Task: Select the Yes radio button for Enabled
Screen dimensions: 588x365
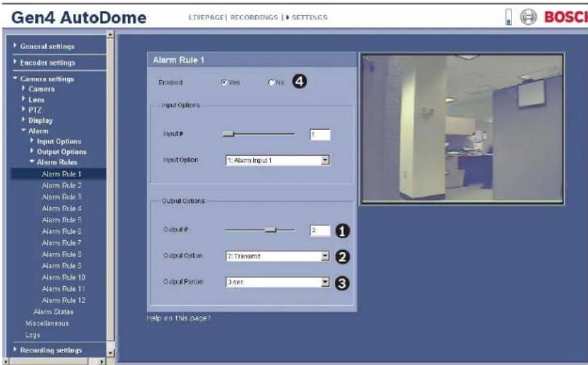Action: pyautogui.click(x=224, y=83)
